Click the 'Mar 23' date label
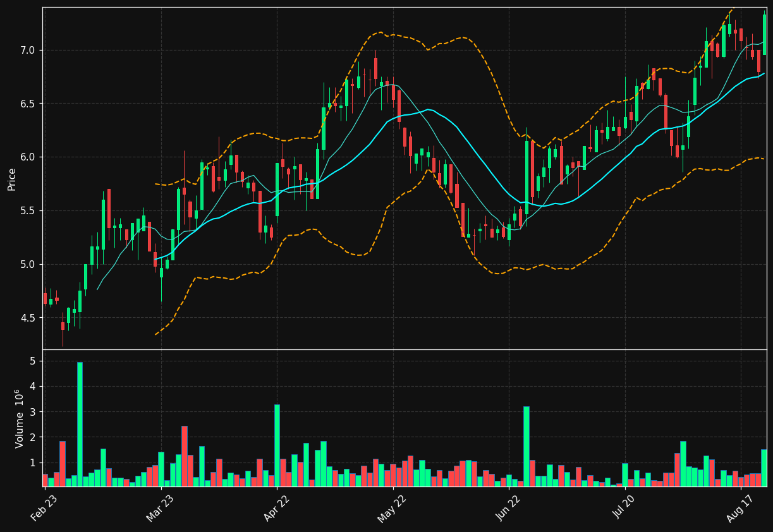This screenshot has width=773, height=532. pos(160,508)
